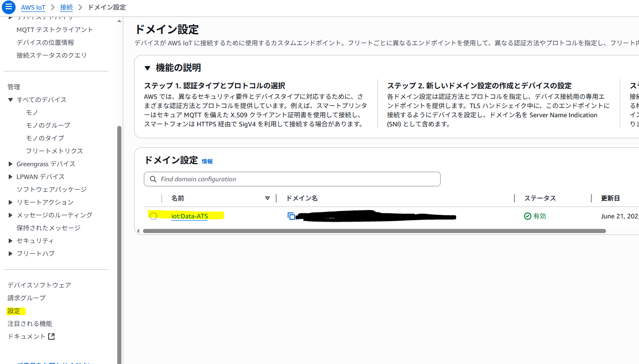Open the iot:Data-ATS domain configuration link
This screenshot has width=639, height=364.
pos(189,216)
